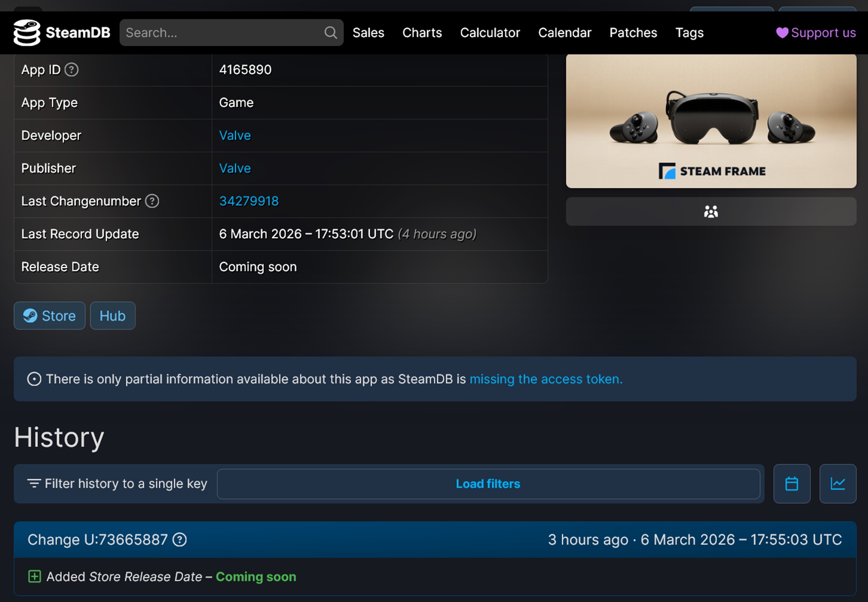Screen dimensions: 868x602
Task: Click the SteamDB logo icon
Action: [26, 33]
